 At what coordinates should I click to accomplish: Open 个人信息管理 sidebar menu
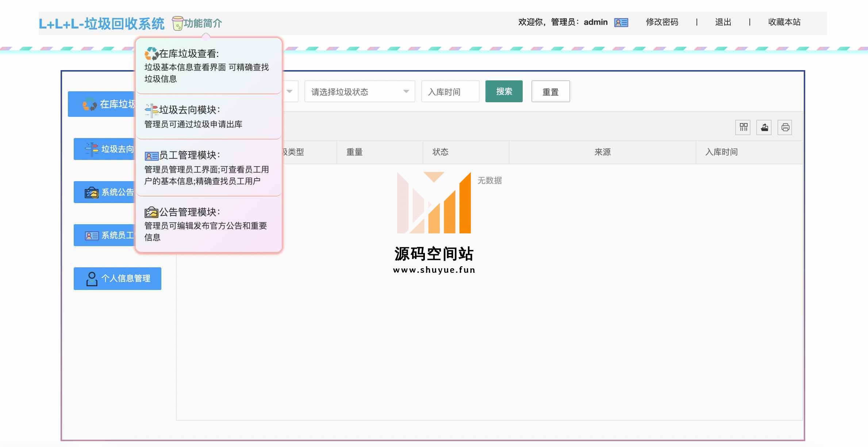tap(118, 279)
